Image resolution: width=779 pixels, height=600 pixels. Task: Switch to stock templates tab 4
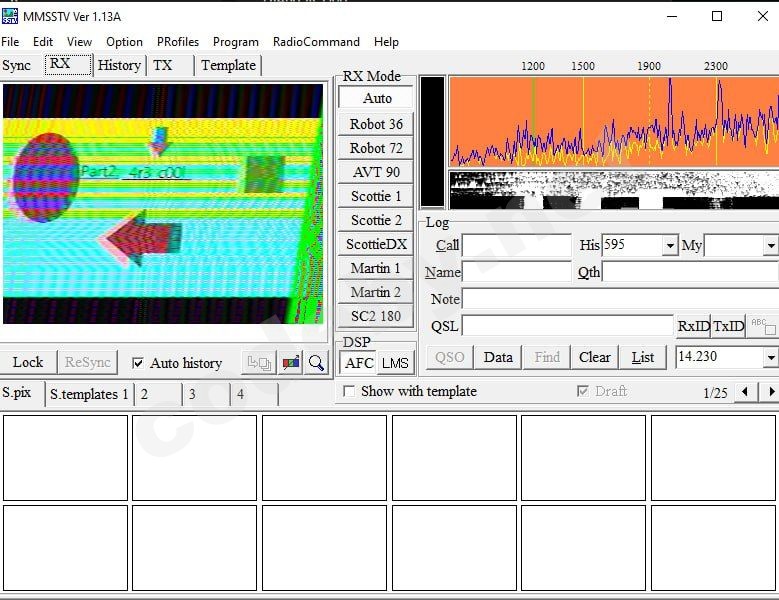pos(254,394)
